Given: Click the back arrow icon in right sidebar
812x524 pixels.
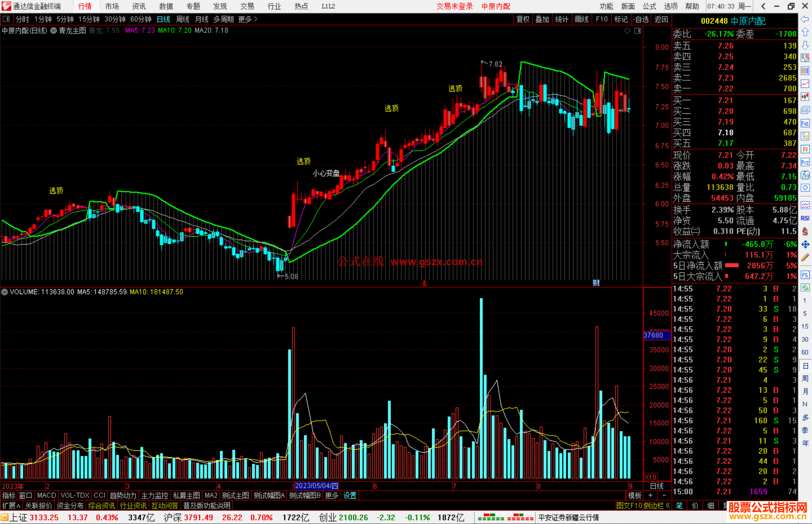Looking at the screenshot, I should point(805,19).
